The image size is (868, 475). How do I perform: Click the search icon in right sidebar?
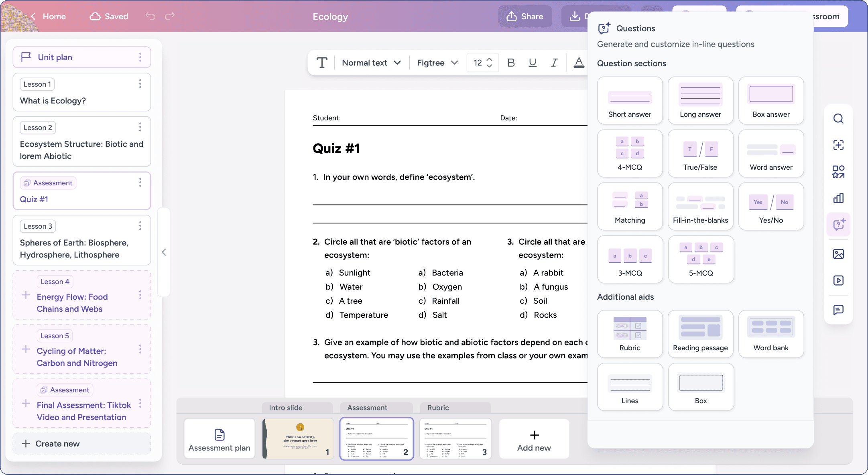point(838,119)
